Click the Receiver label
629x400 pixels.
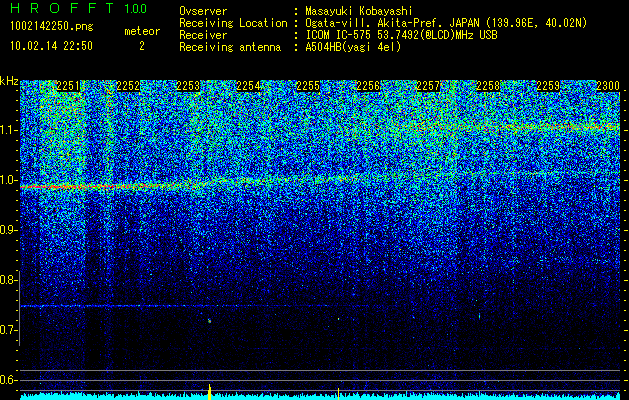pos(203,35)
